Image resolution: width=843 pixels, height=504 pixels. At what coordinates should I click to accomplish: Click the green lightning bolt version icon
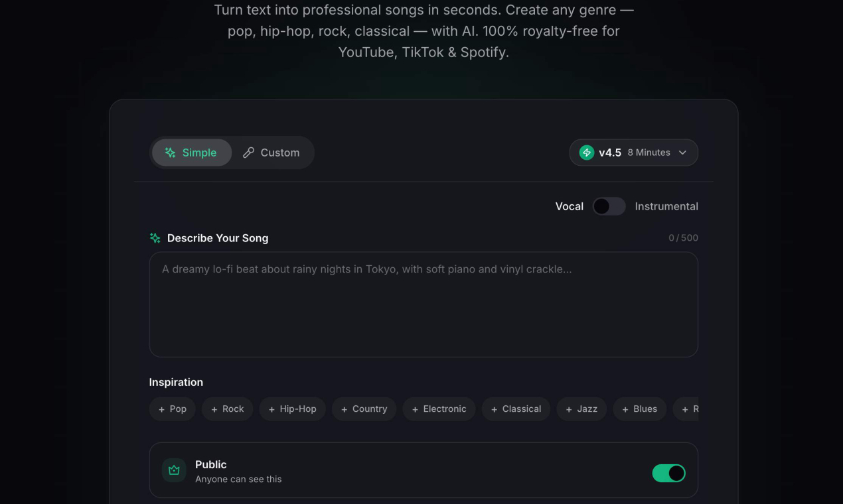[586, 153]
